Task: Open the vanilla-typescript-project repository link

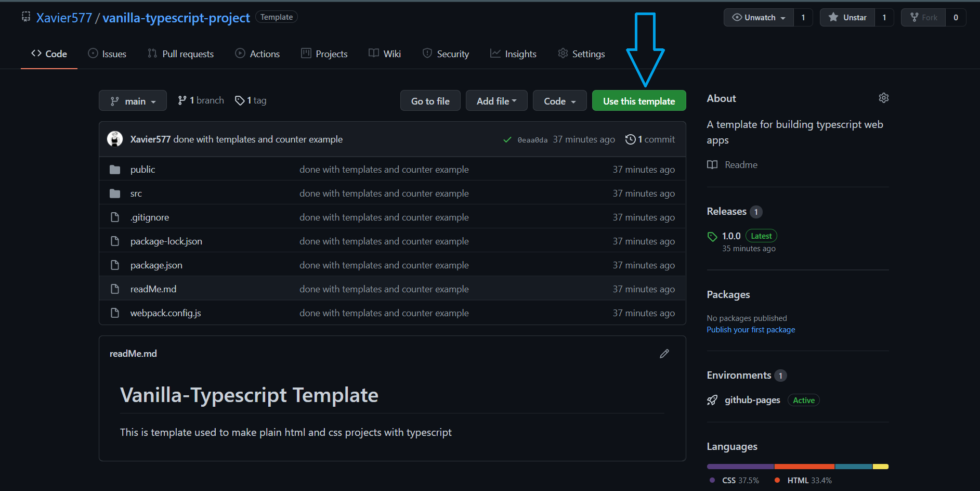Action: 176,18
